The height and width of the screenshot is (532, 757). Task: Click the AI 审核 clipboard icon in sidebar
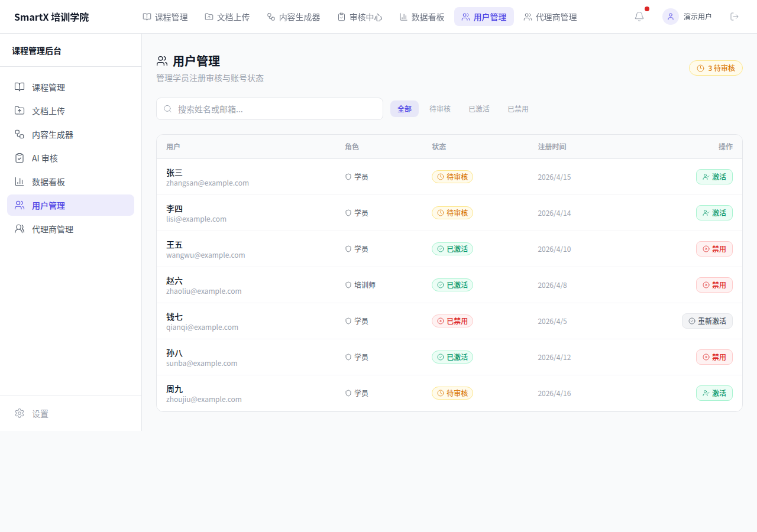click(x=20, y=158)
